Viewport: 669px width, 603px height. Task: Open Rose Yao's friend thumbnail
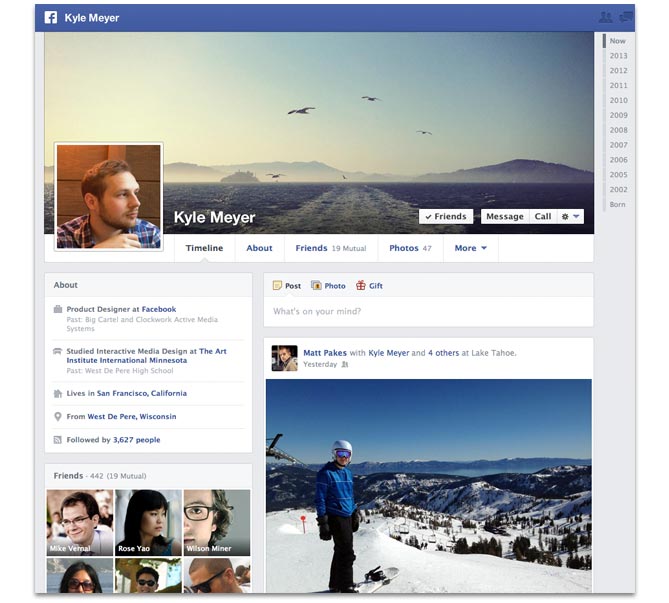(x=148, y=522)
